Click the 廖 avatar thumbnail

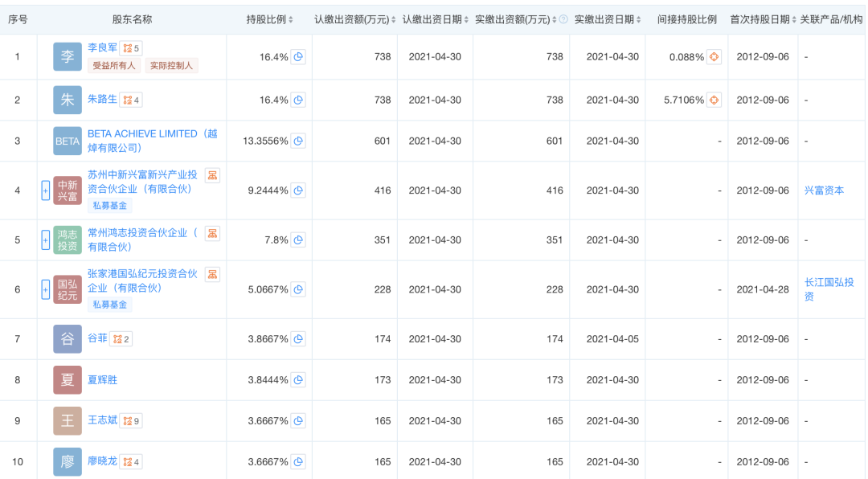tap(68, 462)
